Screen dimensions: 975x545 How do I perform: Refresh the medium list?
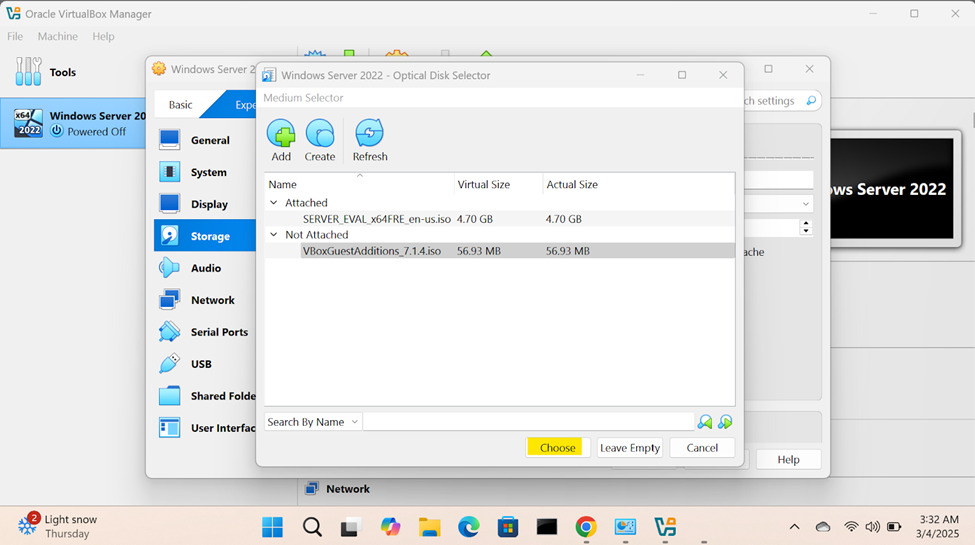[370, 141]
